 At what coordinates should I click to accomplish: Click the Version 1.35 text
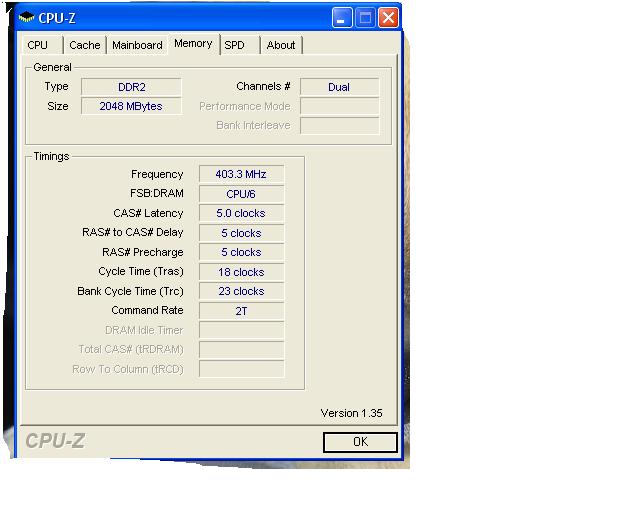coord(351,413)
